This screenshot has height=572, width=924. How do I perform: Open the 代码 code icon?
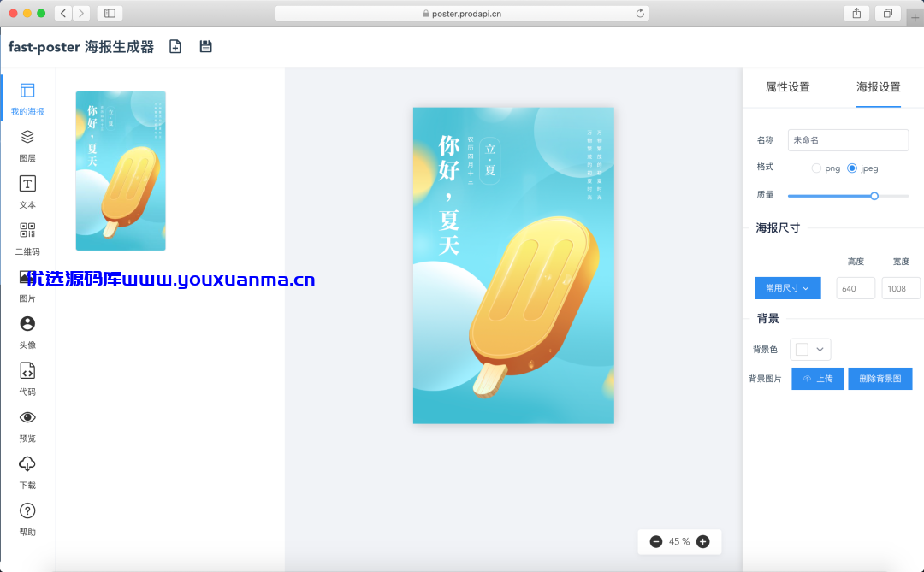point(27,370)
